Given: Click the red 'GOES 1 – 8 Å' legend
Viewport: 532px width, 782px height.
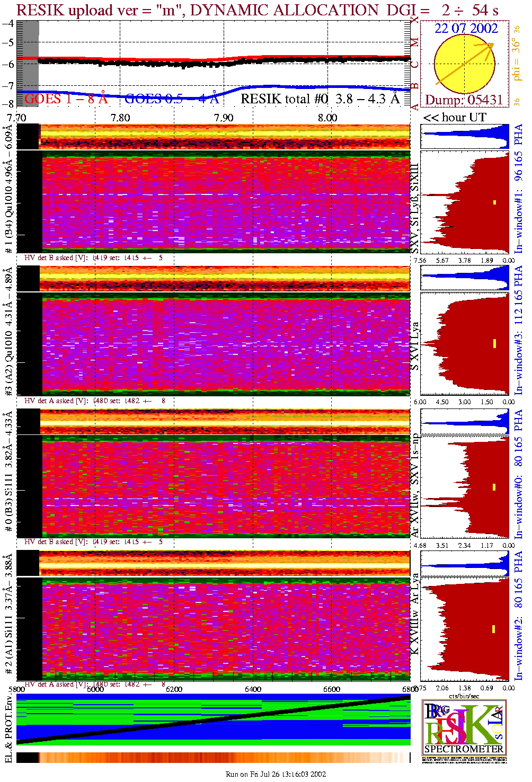Looking at the screenshot, I should point(66,99).
